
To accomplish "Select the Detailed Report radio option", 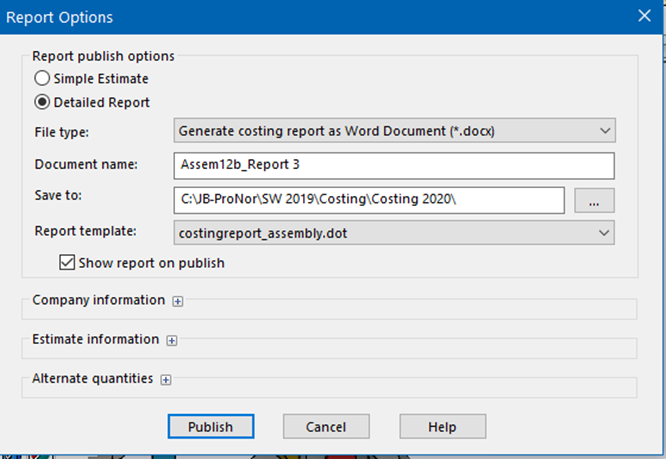I will click(x=42, y=102).
